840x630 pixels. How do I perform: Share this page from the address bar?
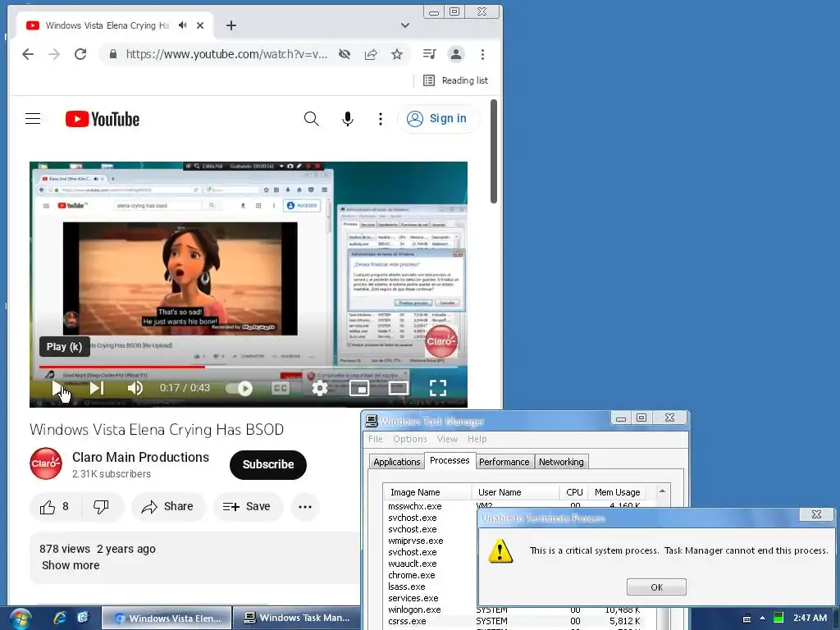pyautogui.click(x=371, y=54)
